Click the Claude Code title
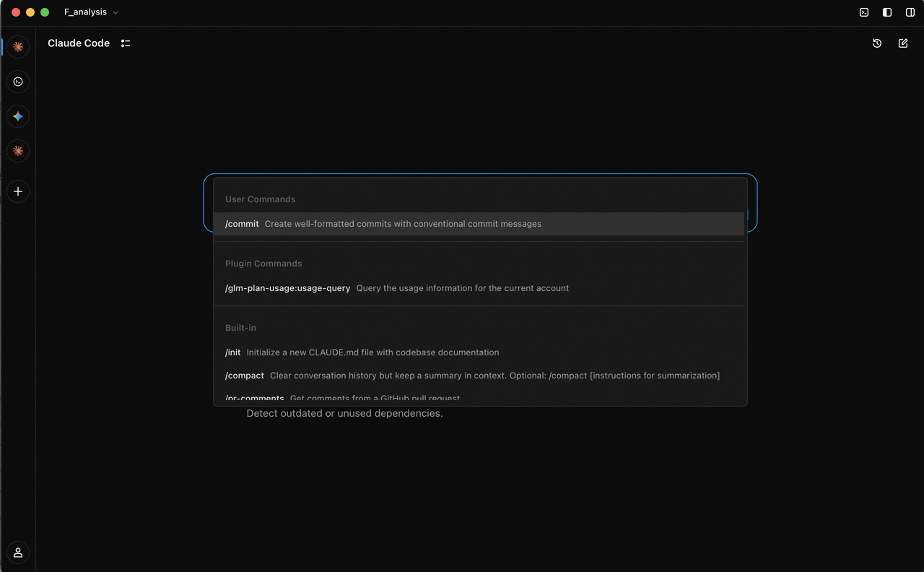This screenshot has height=572, width=924. tap(79, 43)
